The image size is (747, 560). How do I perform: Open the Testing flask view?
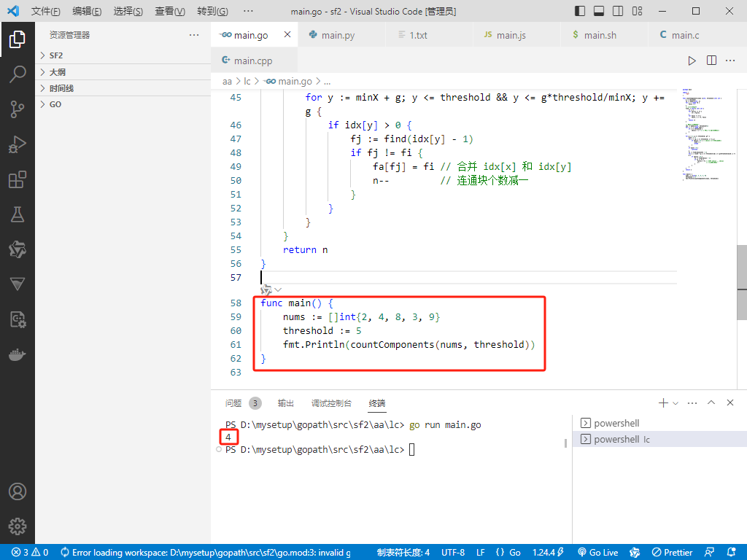tap(18, 214)
